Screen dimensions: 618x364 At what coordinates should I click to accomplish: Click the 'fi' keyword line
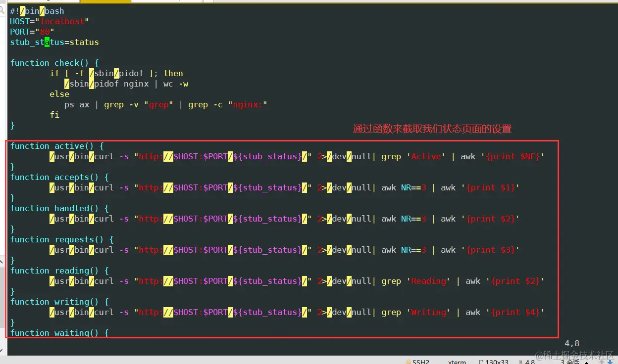54,115
